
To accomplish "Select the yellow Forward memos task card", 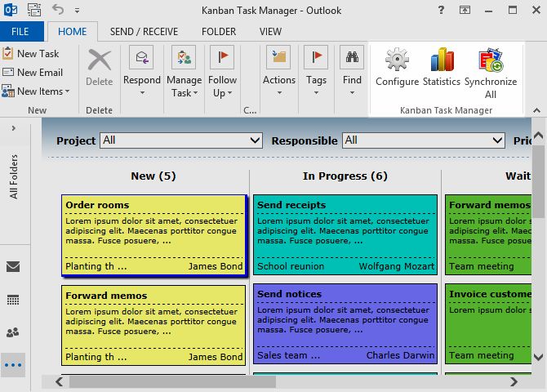I will point(153,325).
